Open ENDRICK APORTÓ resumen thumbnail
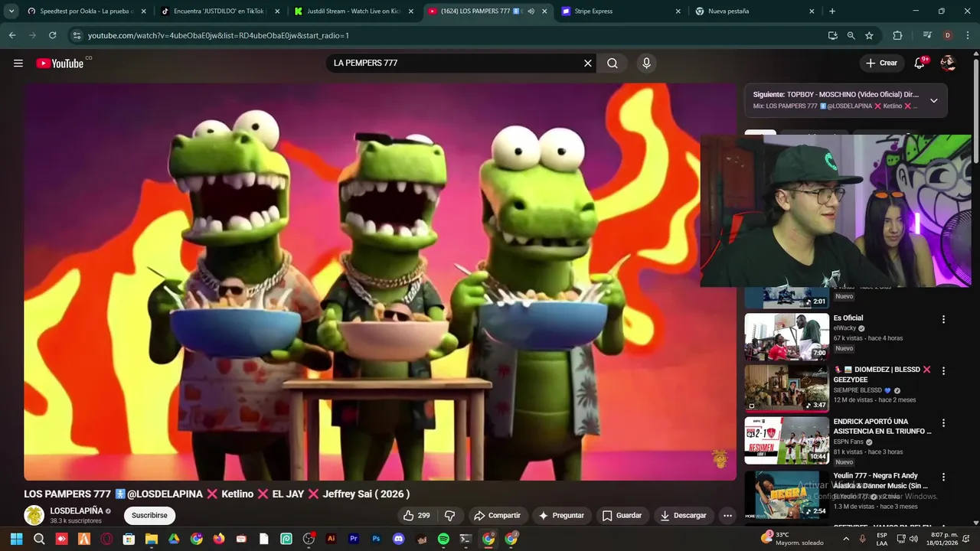Viewport: 980px width, 551px height. tap(786, 440)
